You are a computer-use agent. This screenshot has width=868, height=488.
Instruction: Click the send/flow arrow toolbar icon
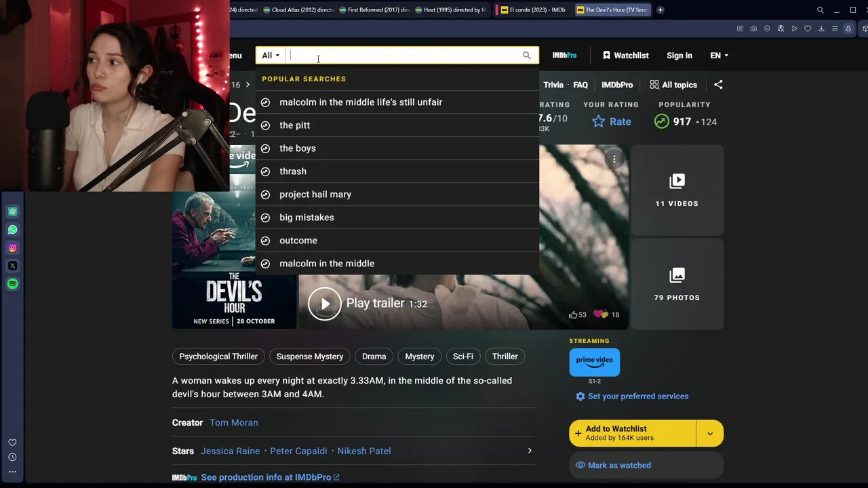coord(794,28)
